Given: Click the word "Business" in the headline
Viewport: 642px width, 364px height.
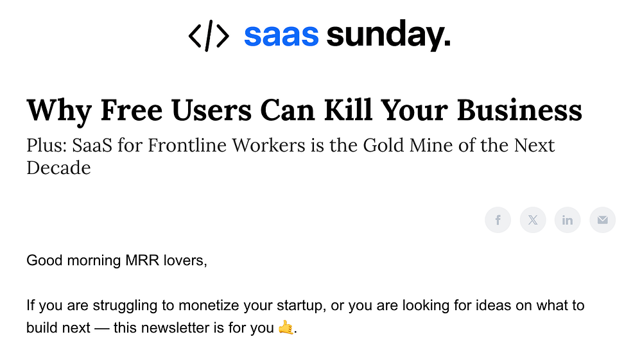Looking at the screenshot, I should (519, 110).
